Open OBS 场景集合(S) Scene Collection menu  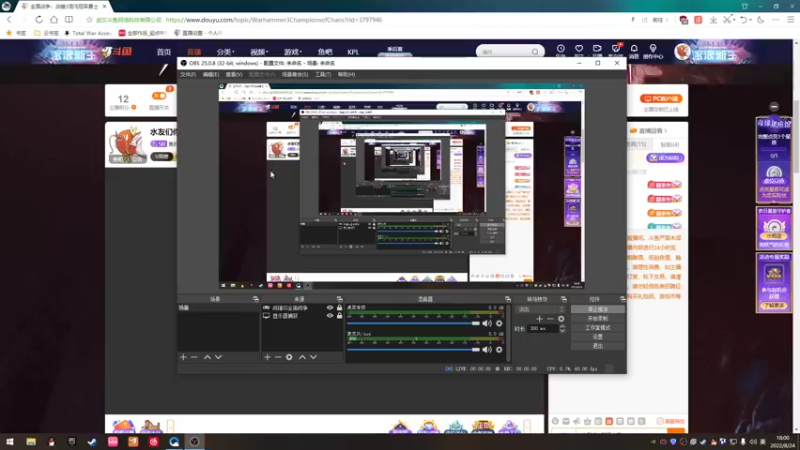[295, 74]
